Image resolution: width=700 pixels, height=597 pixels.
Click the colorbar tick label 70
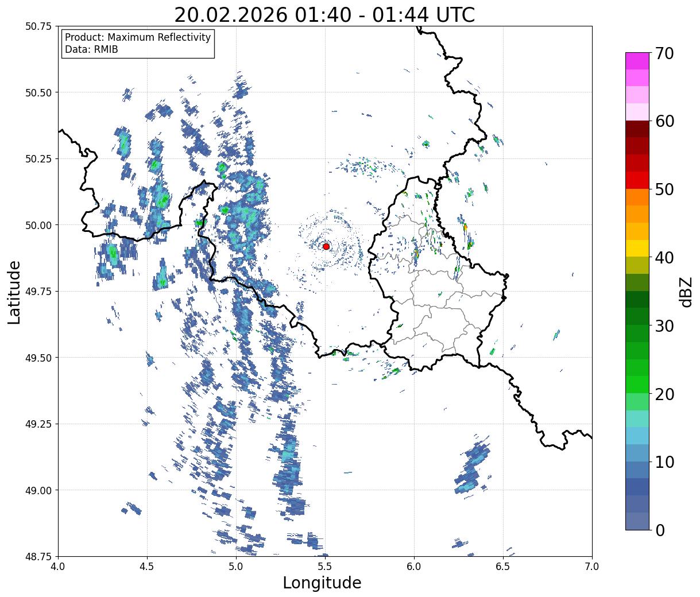(664, 53)
